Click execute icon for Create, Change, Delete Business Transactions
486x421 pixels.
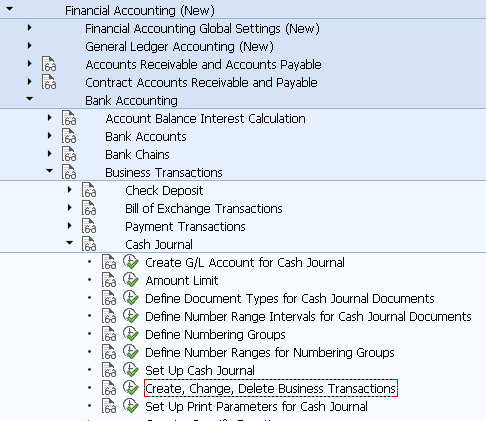click(x=131, y=388)
